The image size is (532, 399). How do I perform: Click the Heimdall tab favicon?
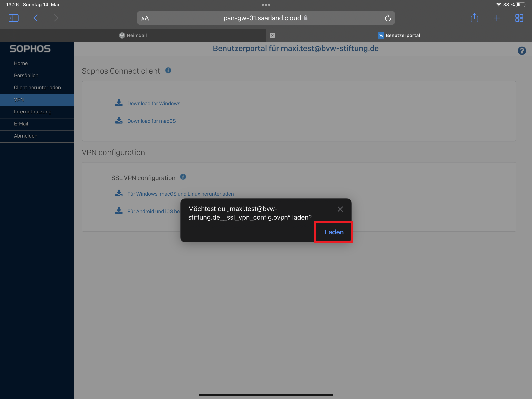(122, 35)
